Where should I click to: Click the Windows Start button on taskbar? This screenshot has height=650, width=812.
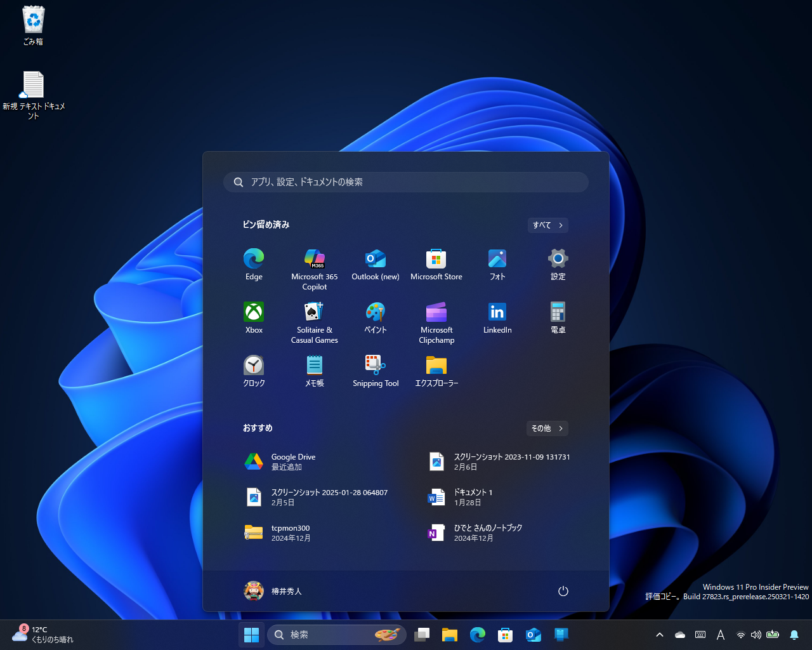[251, 635]
